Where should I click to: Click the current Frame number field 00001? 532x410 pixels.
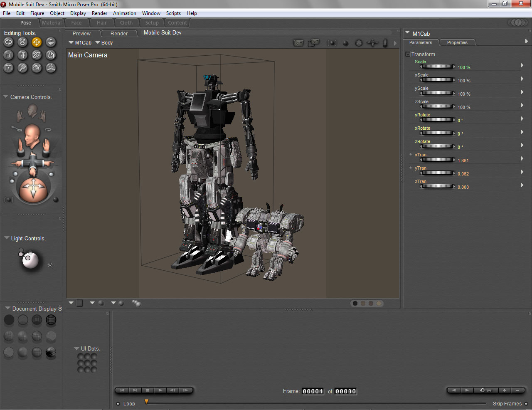pyautogui.click(x=313, y=391)
